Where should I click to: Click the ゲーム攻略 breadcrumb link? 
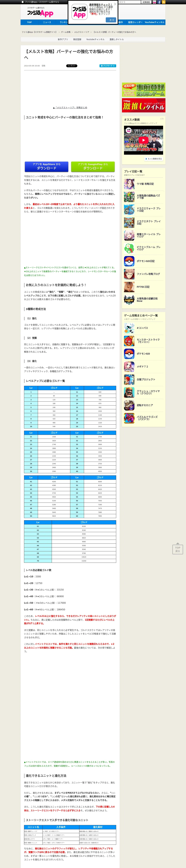(66, 32)
